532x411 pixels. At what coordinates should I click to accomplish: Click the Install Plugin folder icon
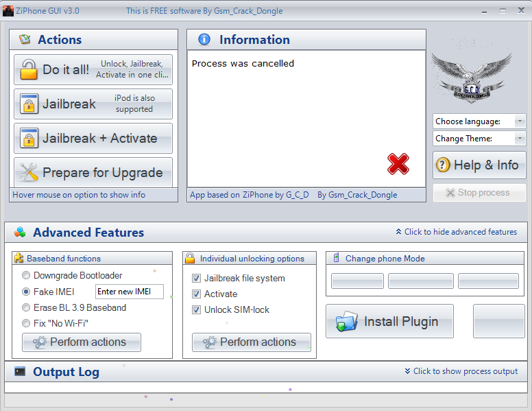(x=347, y=322)
